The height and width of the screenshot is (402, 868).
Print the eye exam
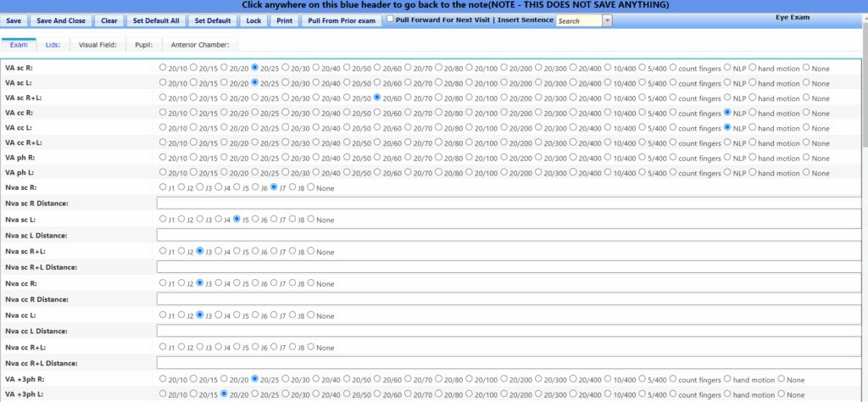click(285, 20)
